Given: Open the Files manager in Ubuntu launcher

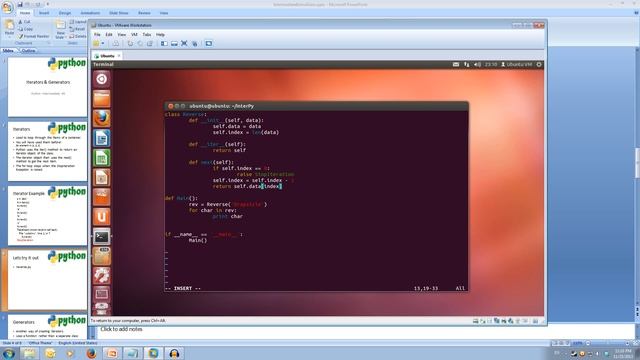Looking at the screenshot, I should [x=102, y=99].
